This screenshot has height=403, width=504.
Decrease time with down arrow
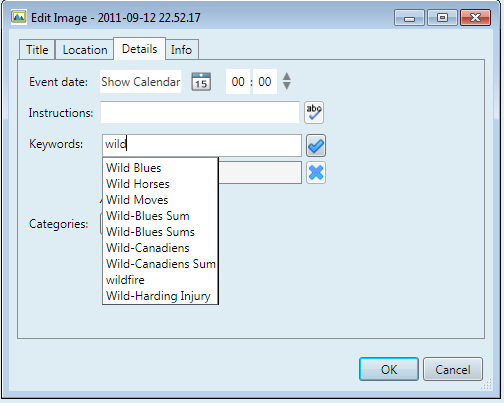[x=287, y=86]
